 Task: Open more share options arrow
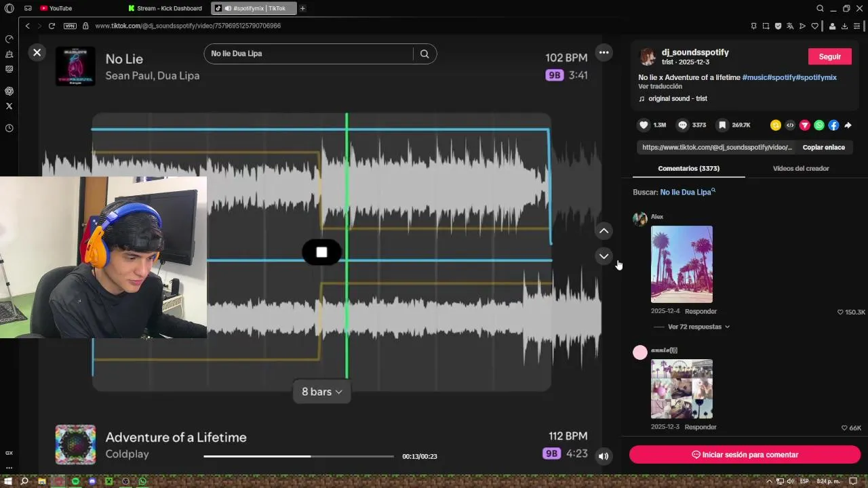pos(848,125)
